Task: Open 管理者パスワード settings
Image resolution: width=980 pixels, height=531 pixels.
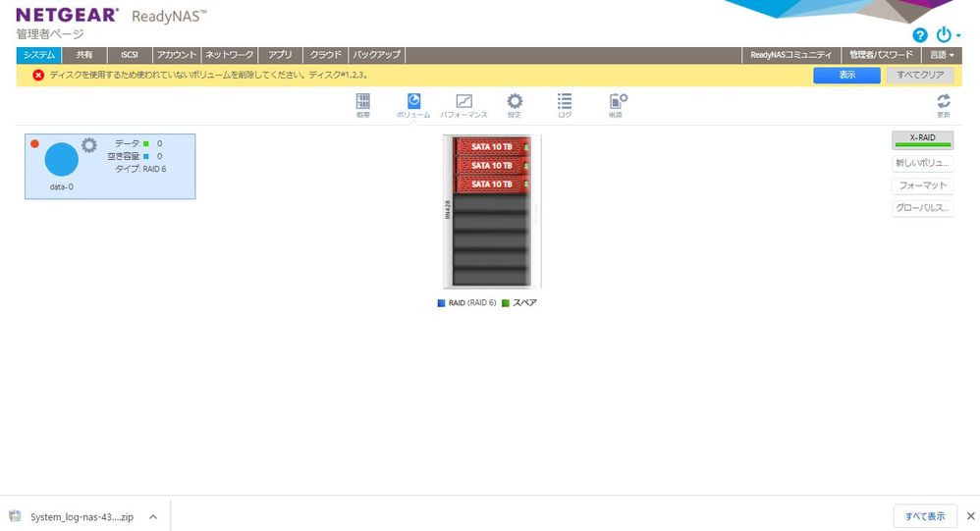Action: [881, 55]
